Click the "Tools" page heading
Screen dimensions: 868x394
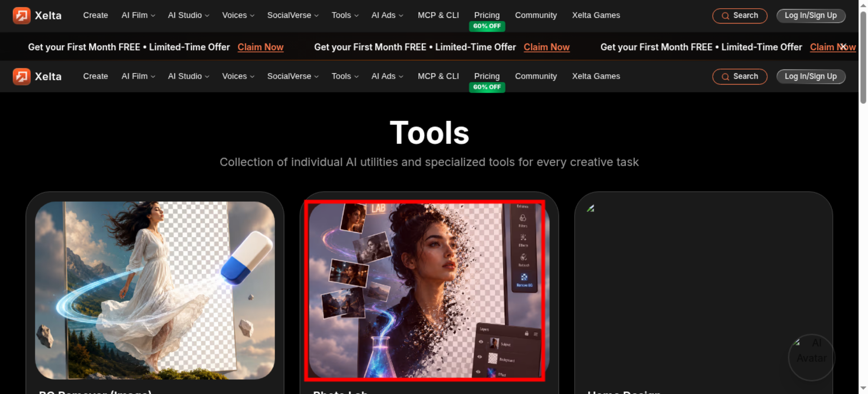[429, 133]
